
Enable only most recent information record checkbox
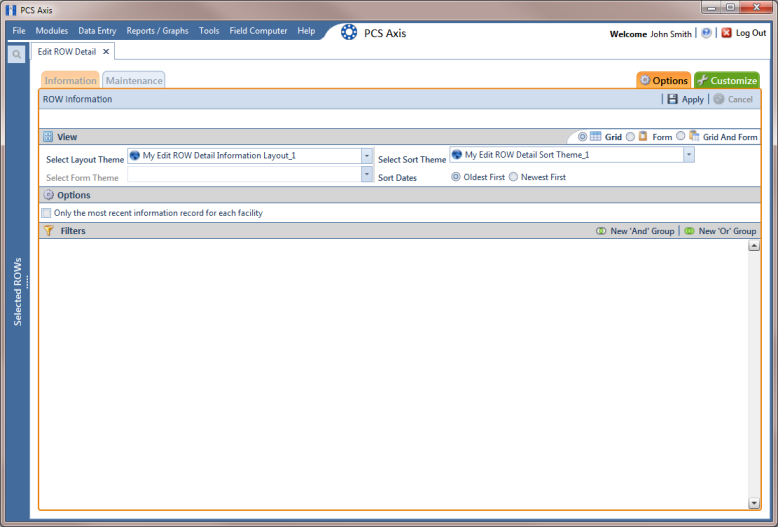46,213
